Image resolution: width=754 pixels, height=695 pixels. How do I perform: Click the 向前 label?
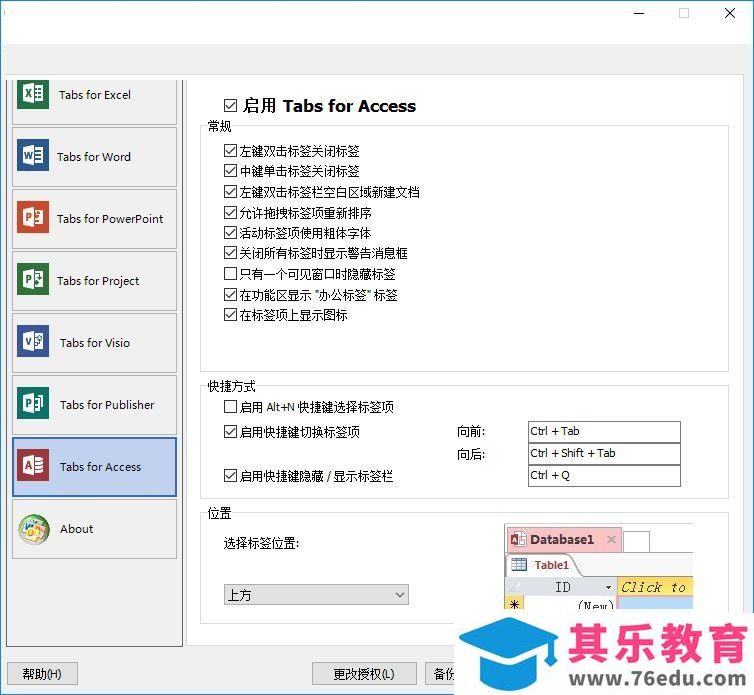pyautogui.click(x=471, y=431)
